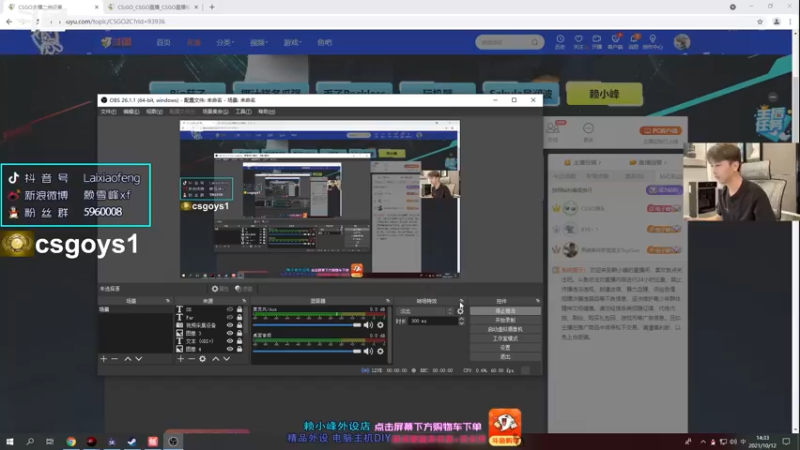Open the history clock icon in website header
This screenshot has height=450, width=800.
pos(560,42)
